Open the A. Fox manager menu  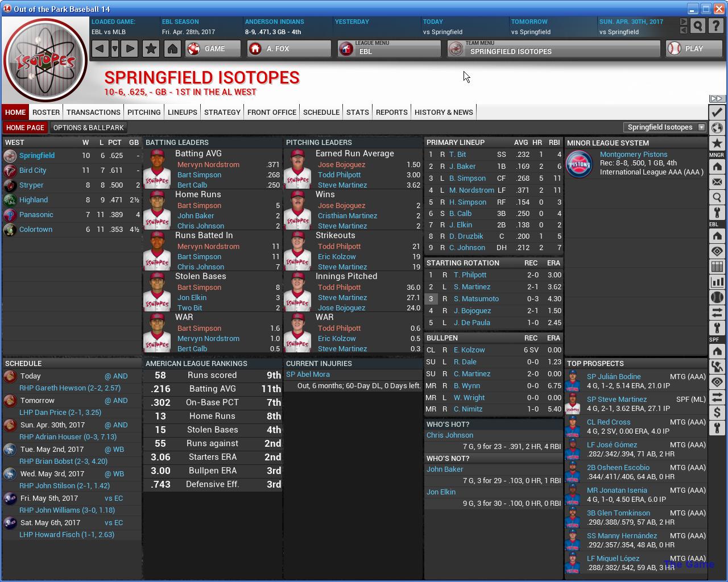(x=289, y=49)
